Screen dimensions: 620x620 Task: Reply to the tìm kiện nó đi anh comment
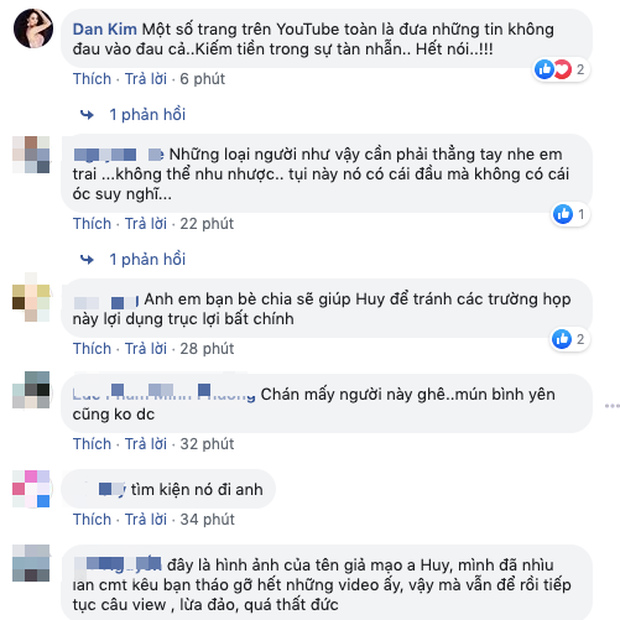[146, 520]
